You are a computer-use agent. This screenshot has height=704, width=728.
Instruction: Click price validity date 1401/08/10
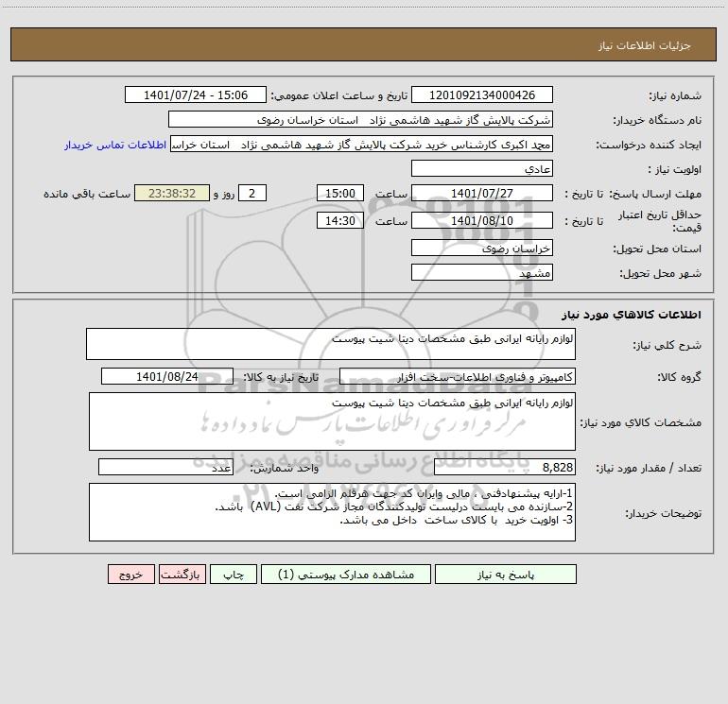click(482, 220)
